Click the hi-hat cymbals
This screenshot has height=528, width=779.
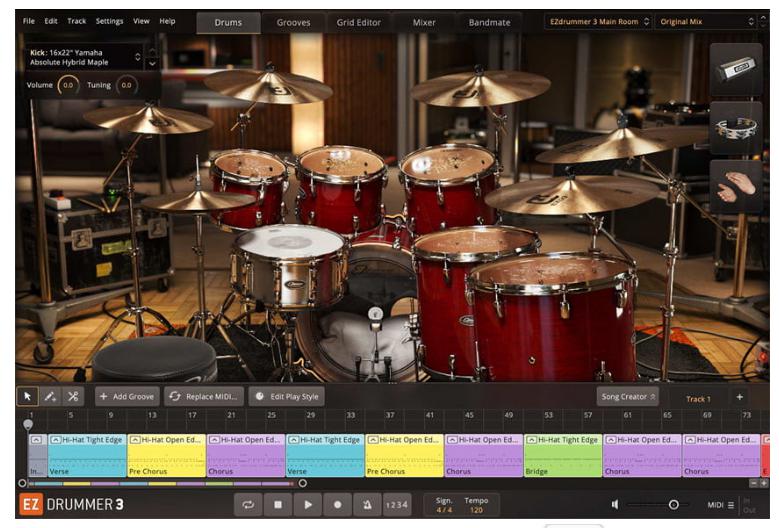(198, 201)
